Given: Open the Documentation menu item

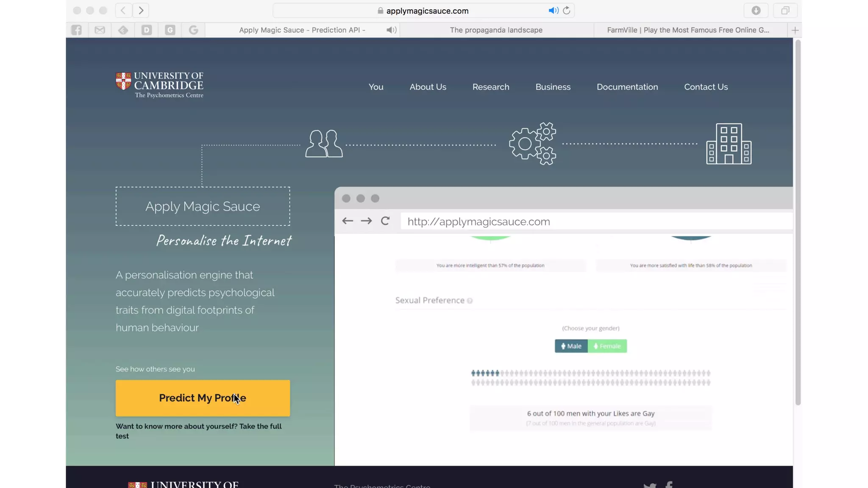Looking at the screenshot, I should (627, 87).
